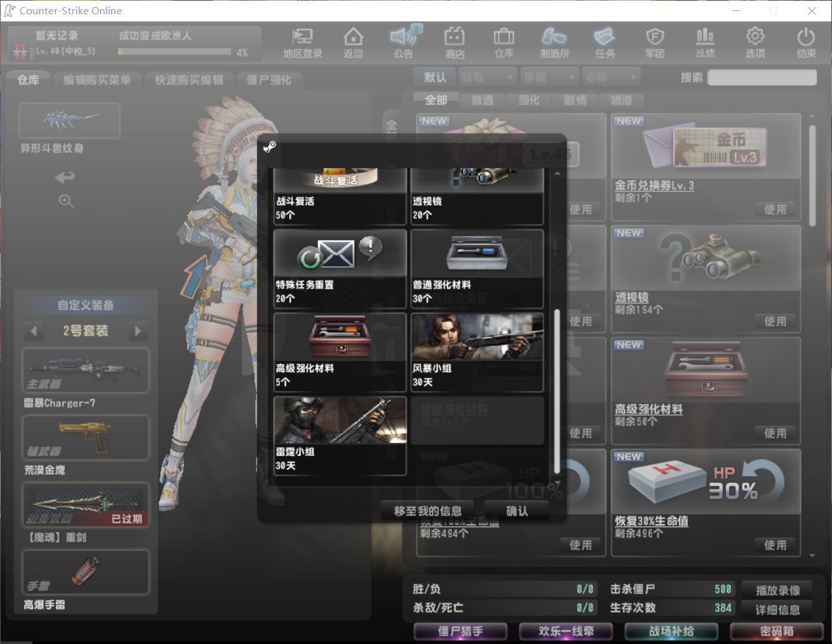
Task: Click the 默认 sort button
Action: tap(435, 77)
